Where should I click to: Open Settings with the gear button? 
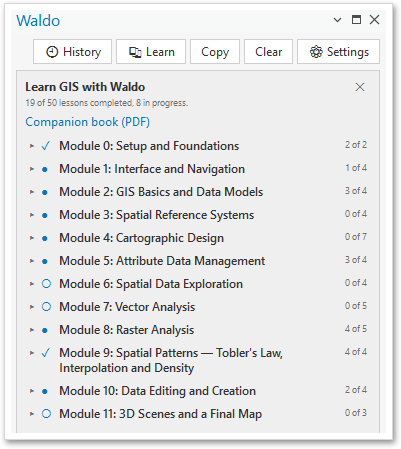point(338,52)
